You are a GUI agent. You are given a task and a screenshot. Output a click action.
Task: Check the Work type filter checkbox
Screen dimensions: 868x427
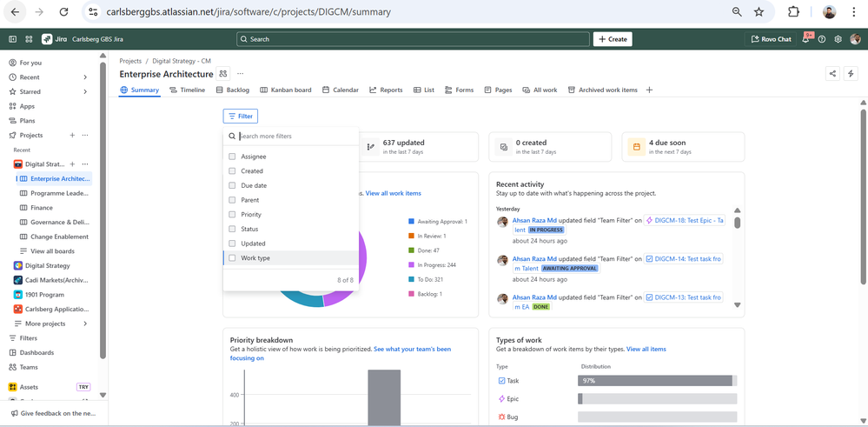point(232,257)
